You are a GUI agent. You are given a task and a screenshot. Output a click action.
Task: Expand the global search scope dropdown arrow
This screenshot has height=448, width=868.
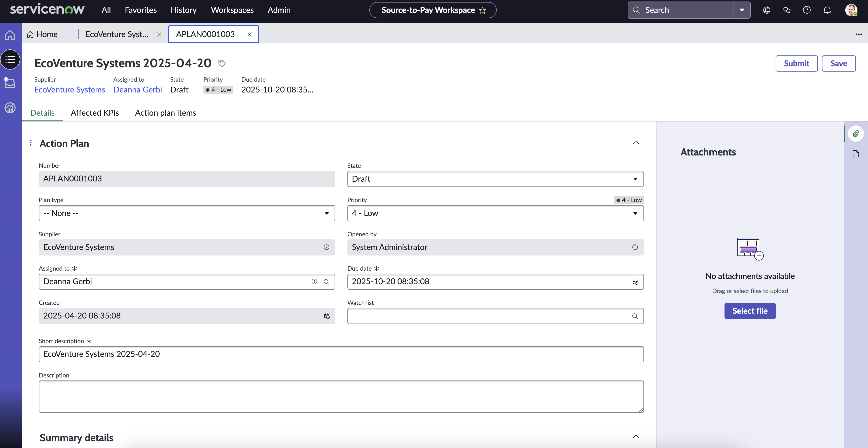pos(742,10)
